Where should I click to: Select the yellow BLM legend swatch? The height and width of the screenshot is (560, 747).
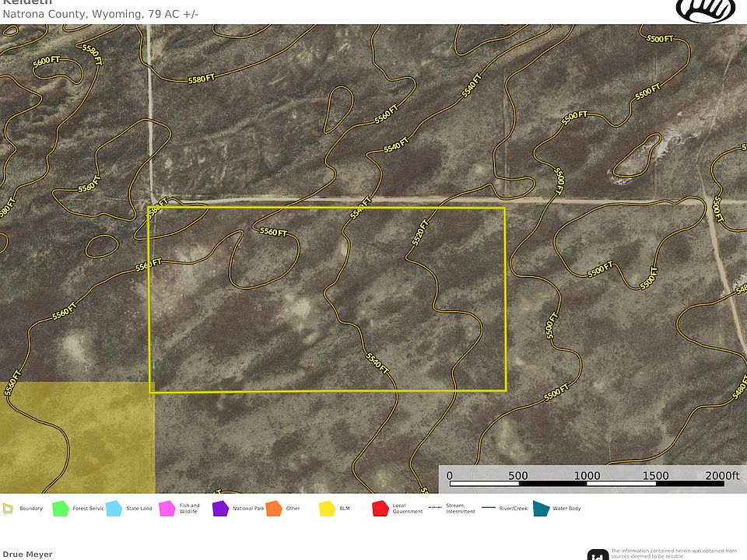328,509
